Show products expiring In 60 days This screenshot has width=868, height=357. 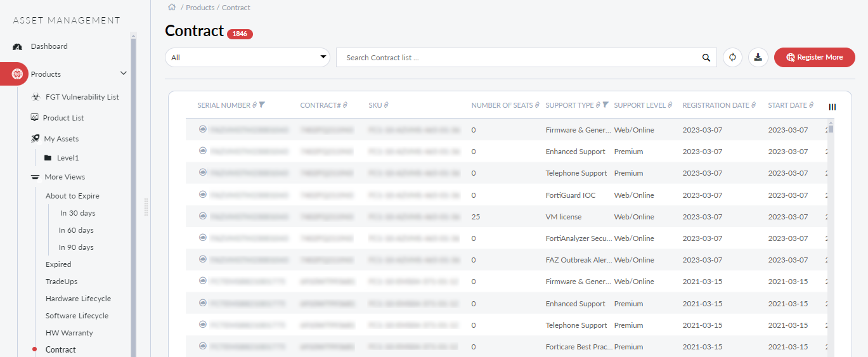click(76, 230)
